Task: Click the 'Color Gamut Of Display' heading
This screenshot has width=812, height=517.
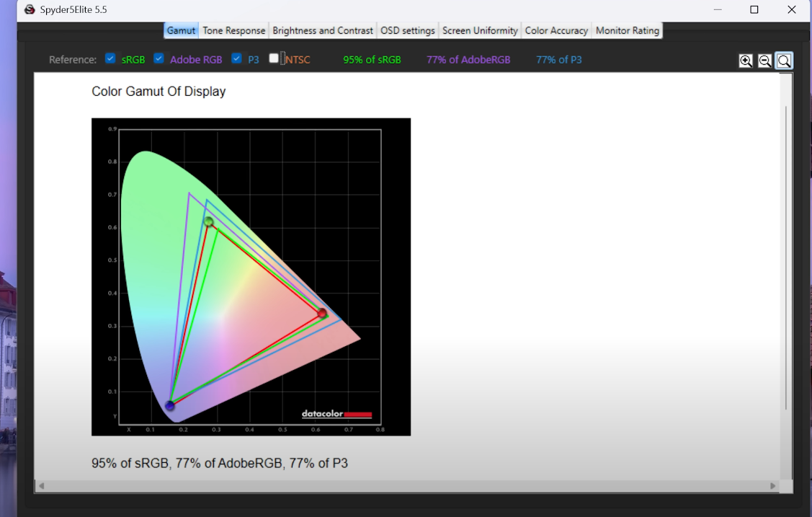Action: click(x=159, y=91)
